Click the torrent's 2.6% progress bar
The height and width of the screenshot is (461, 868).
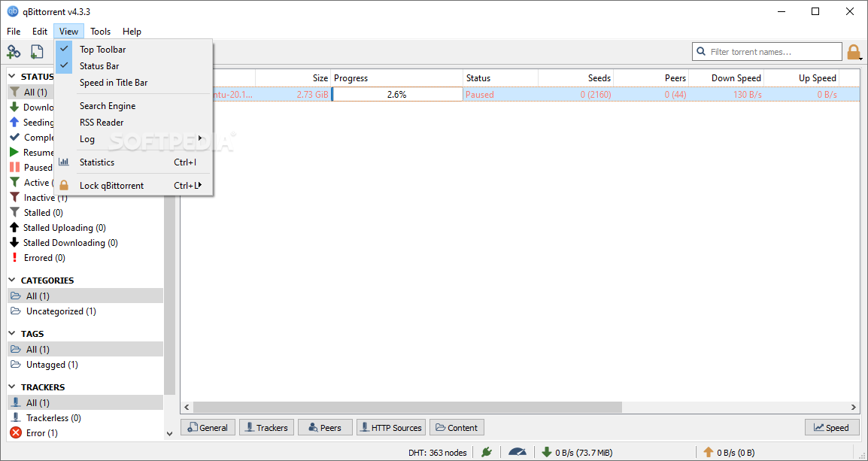tap(397, 95)
